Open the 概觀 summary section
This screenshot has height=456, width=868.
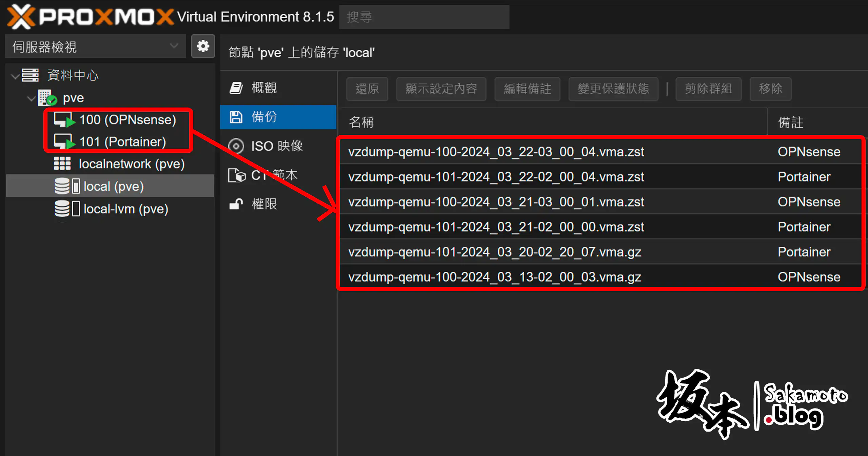pyautogui.click(x=264, y=88)
